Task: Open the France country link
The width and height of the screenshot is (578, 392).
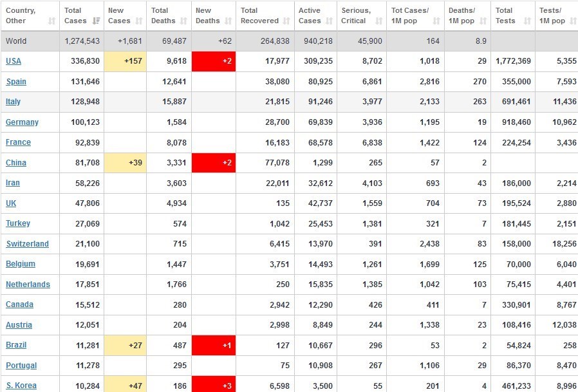Action: coord(18,142)
